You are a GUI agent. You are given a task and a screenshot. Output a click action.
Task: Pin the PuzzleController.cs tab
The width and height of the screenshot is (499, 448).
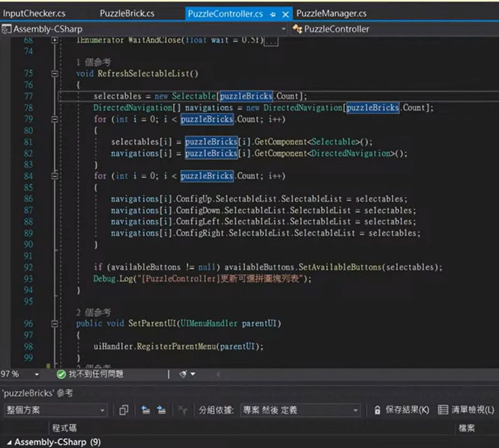coord(273,14)
